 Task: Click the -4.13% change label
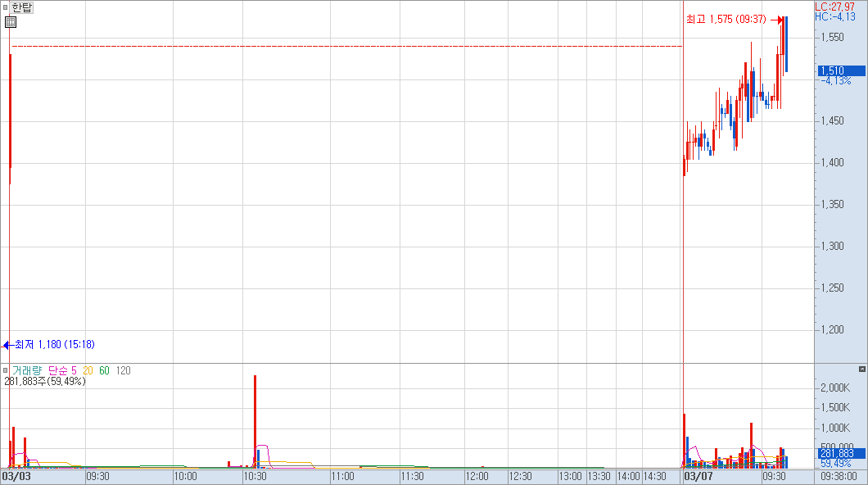[x=836, y=81]
